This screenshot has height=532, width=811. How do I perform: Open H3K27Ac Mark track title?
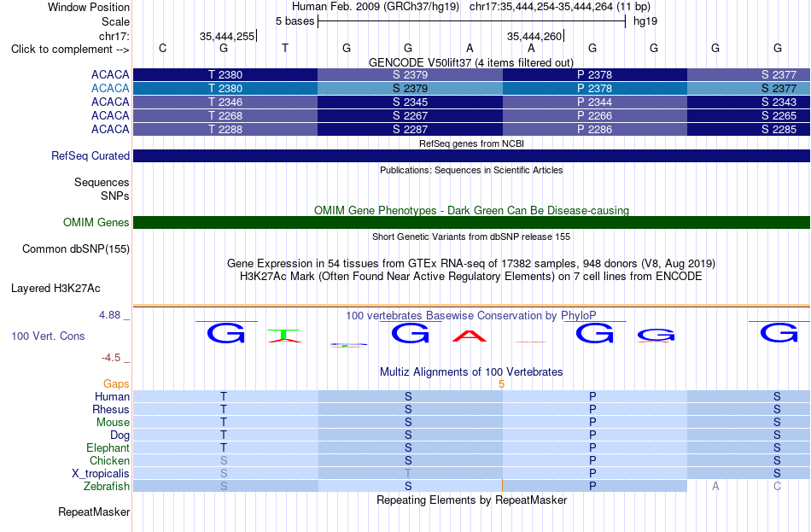point(471,277)
